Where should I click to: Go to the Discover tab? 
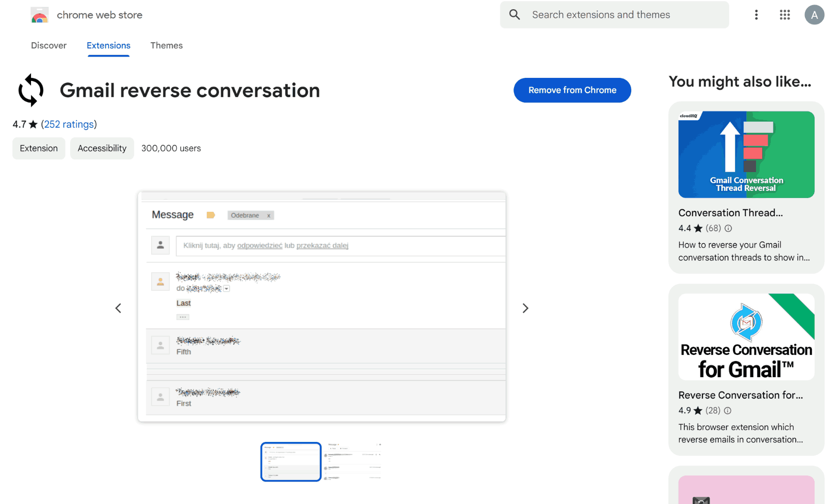pyautogui.click(x=48, y=45)
